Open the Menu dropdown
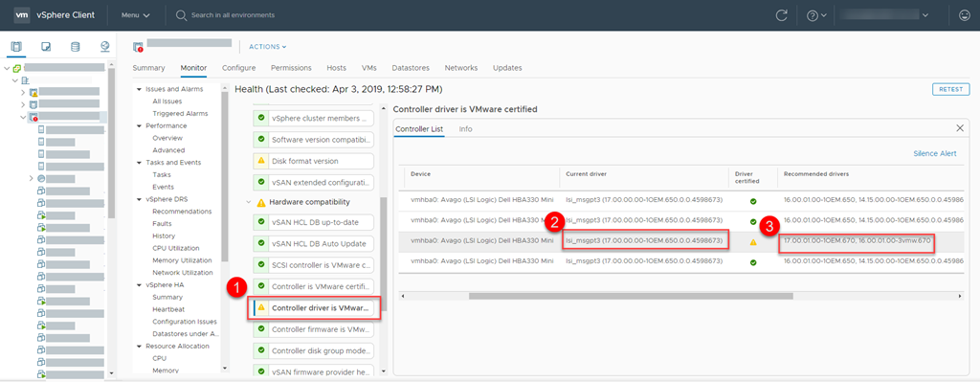 click(135, 15)
